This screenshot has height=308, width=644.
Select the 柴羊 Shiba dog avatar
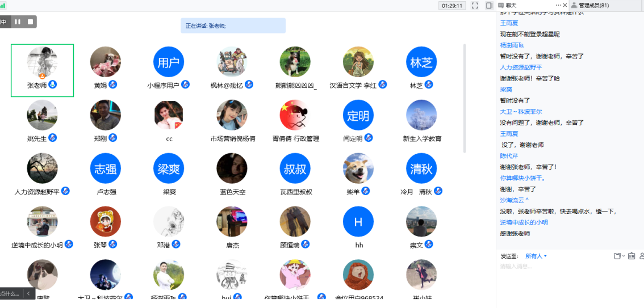[x=358, y=168]
